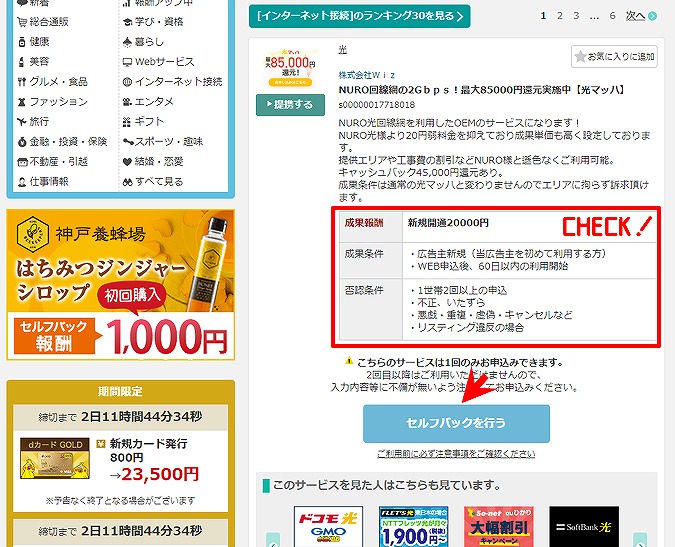Click the money bag icon beside 金融・投資・保険

coord(22,142)
